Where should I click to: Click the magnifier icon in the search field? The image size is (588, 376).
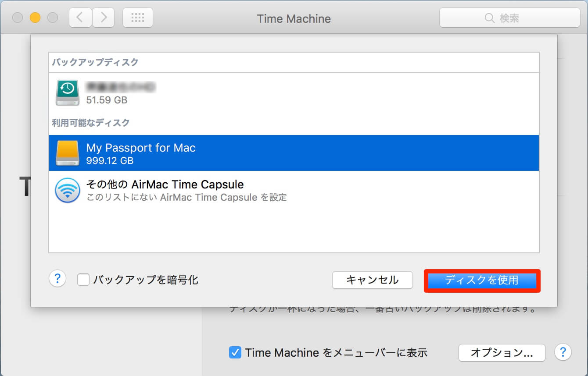(x=490, y=18)
